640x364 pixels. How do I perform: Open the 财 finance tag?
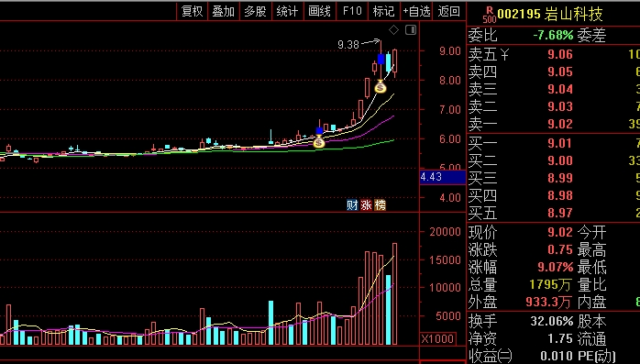point(352,204)
